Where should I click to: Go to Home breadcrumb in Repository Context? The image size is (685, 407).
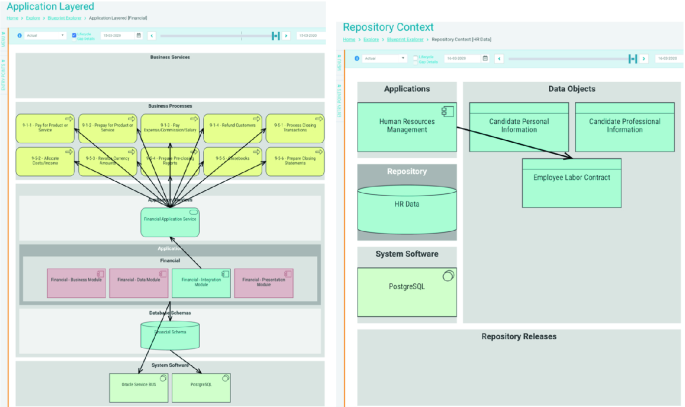[349, 39]
